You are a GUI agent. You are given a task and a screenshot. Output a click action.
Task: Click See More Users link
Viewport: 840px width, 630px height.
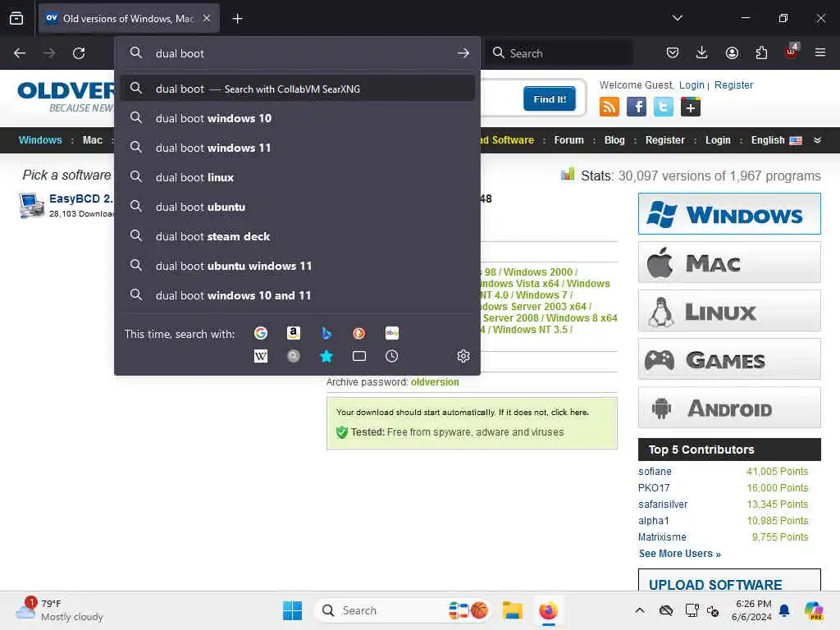click(x=679, y=554)
